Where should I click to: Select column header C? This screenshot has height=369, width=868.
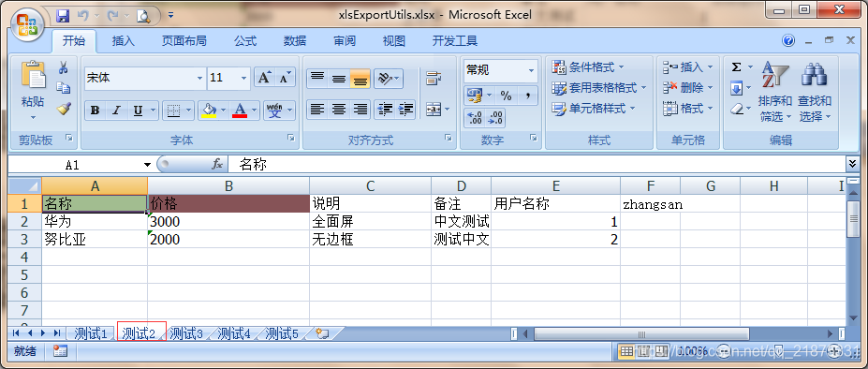click(371, 186)
